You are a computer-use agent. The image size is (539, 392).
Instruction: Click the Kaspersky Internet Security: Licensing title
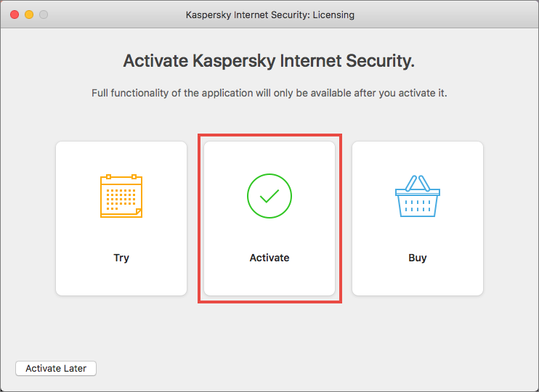pyautogui.click(x=269, y=15)
